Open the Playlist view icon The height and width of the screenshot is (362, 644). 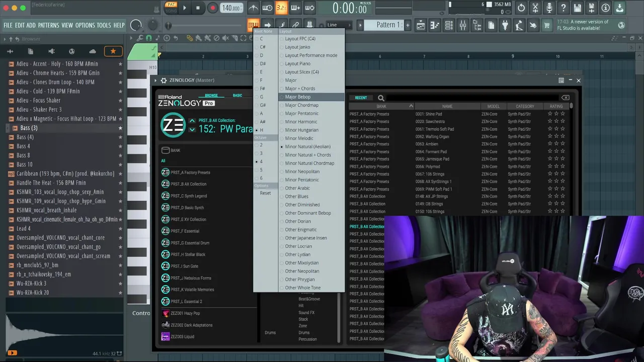point(421,25)
